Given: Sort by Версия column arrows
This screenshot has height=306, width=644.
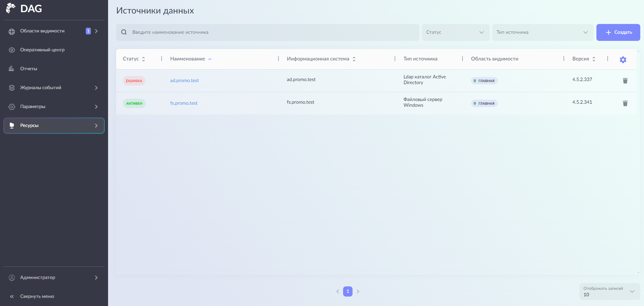Looking at the screenshot, I should click(x=594, y=59).
